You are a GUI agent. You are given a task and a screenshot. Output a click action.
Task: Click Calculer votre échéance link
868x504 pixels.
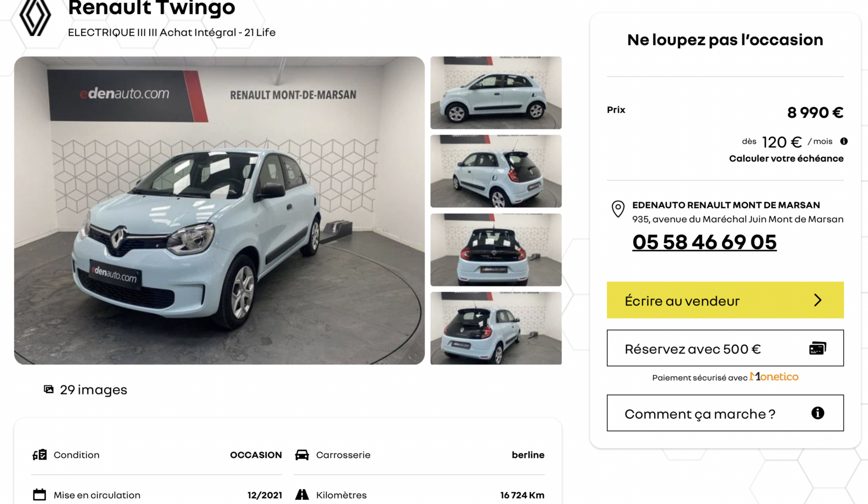(x=786, y=158)
